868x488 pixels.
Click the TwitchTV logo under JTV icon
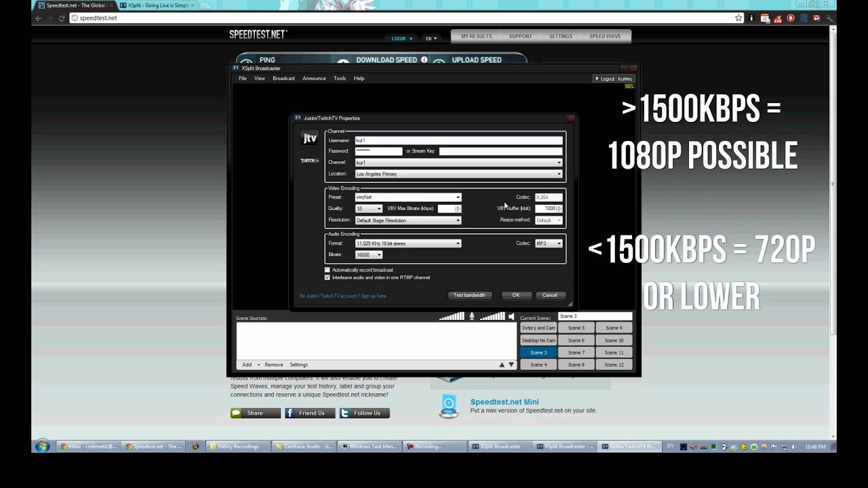click(x=309, y=161)
